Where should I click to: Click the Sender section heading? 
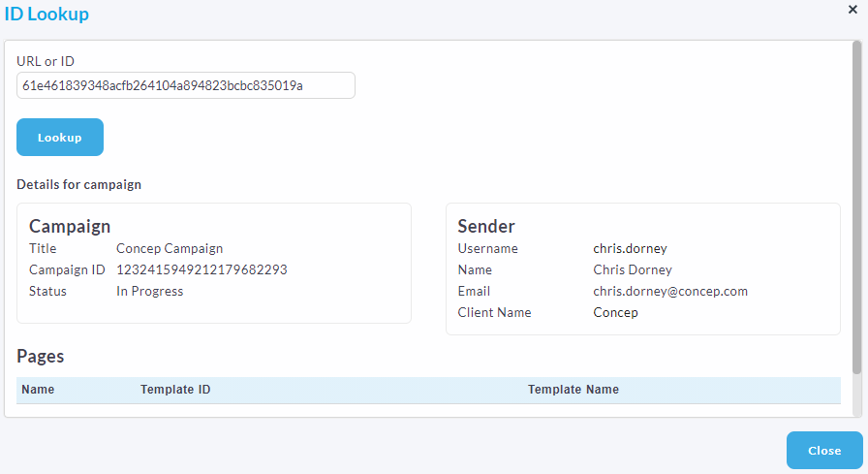tap(486, 226)
